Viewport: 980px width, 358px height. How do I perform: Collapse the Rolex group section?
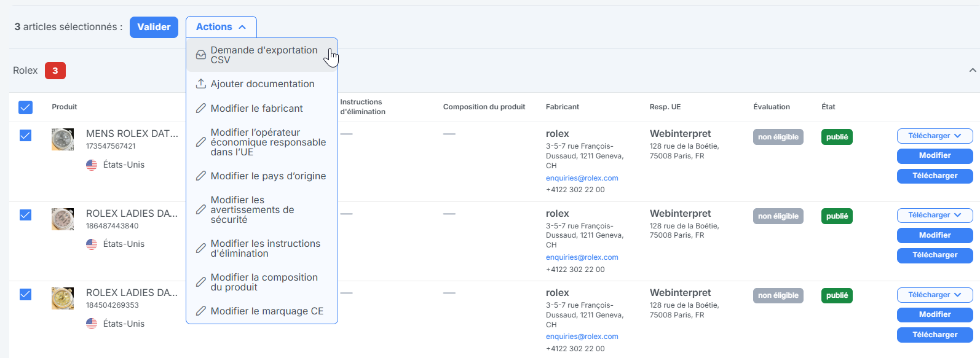[x=973, y=70]
